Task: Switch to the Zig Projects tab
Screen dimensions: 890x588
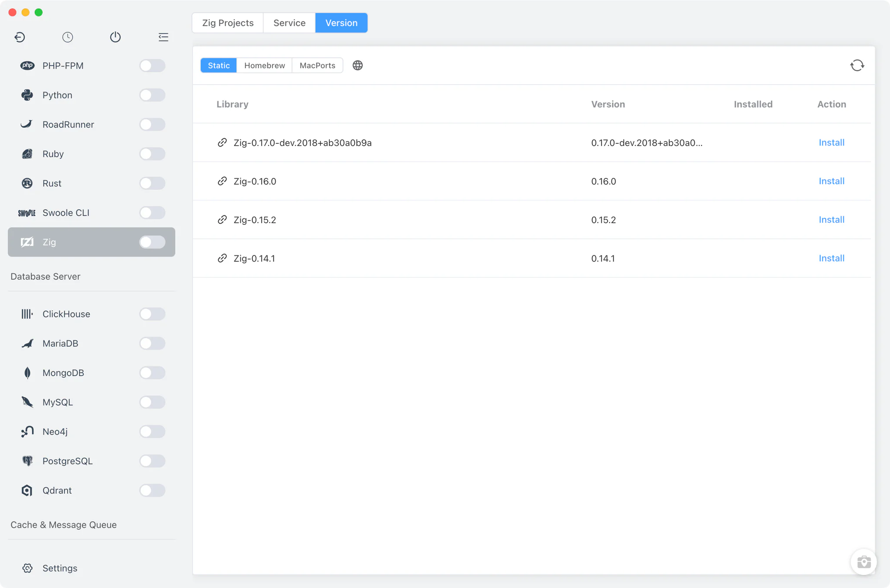Action: (228, 23)
